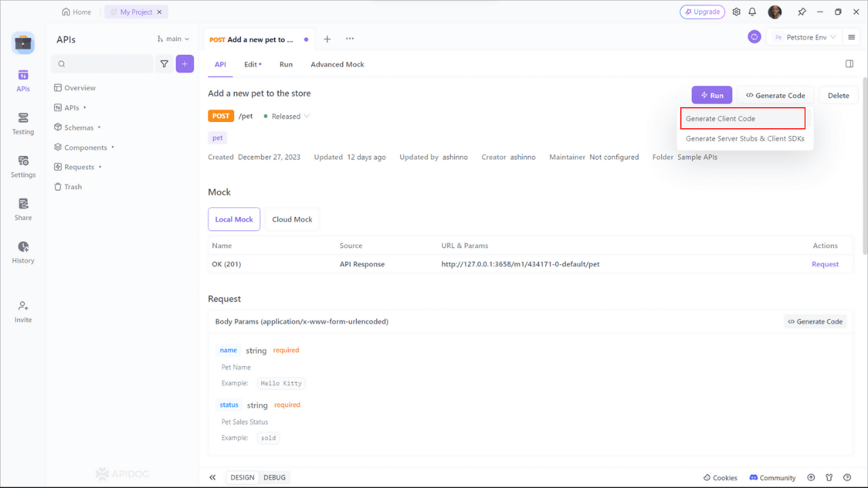
Task: Open Trash in the sidebar tree
Action: (68, 186)
